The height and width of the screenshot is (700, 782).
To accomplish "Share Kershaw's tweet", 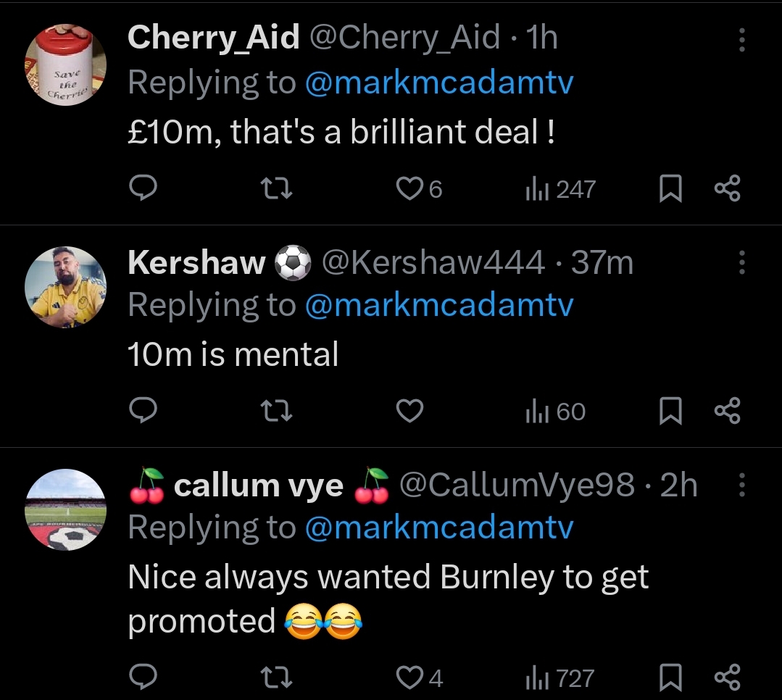I will click(x=727, y=412).
